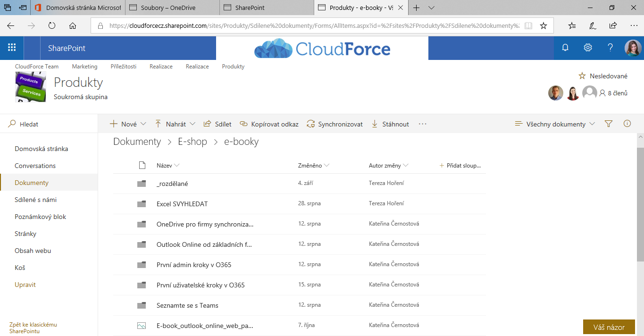Open the details info pane icon
Screen dimensions: 644x336
point(627,124)
